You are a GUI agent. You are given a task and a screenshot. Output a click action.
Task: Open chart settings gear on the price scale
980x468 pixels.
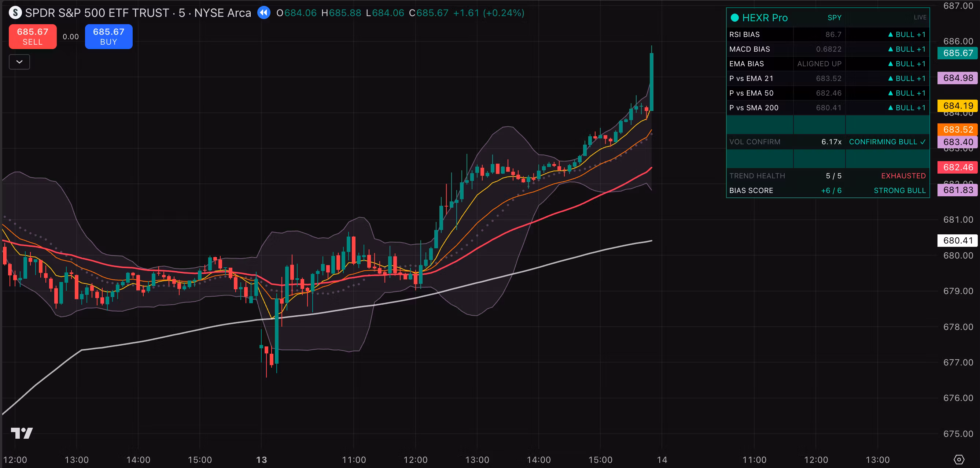(x=959, y=459)
